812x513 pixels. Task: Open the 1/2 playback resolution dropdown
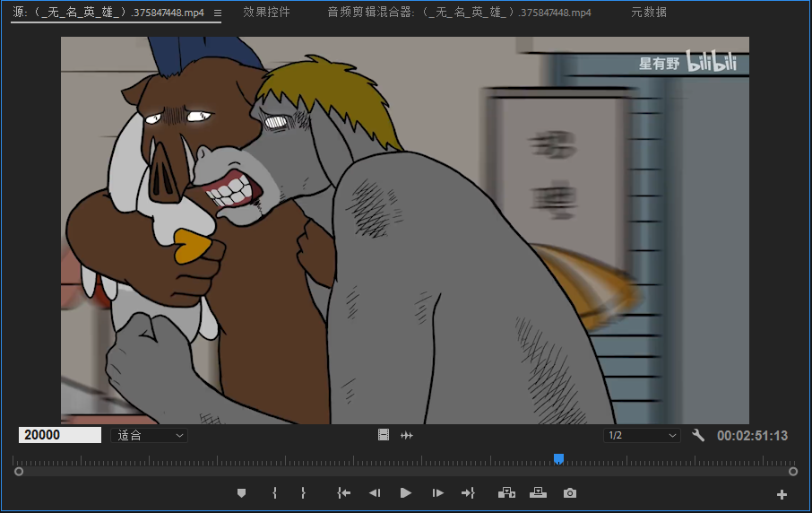click(x=642, y=435)
